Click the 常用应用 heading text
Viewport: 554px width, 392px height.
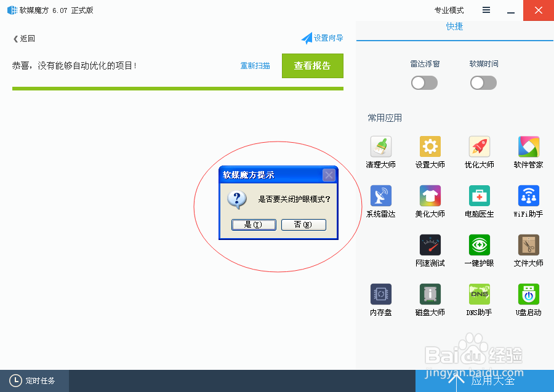tap(385, 118)
